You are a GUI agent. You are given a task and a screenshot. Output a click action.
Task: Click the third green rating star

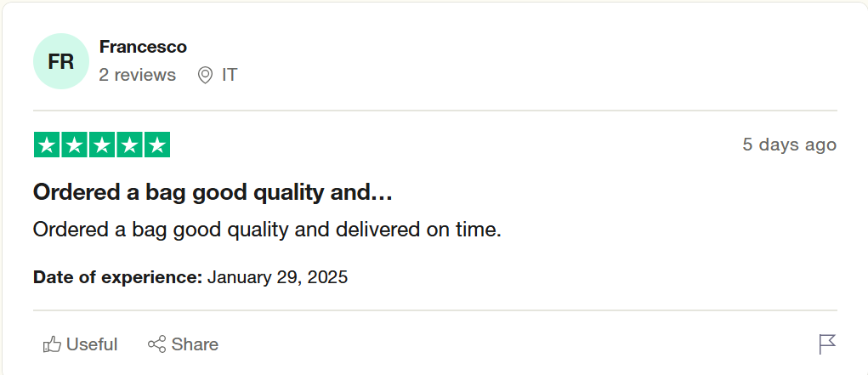coord(102,145)
